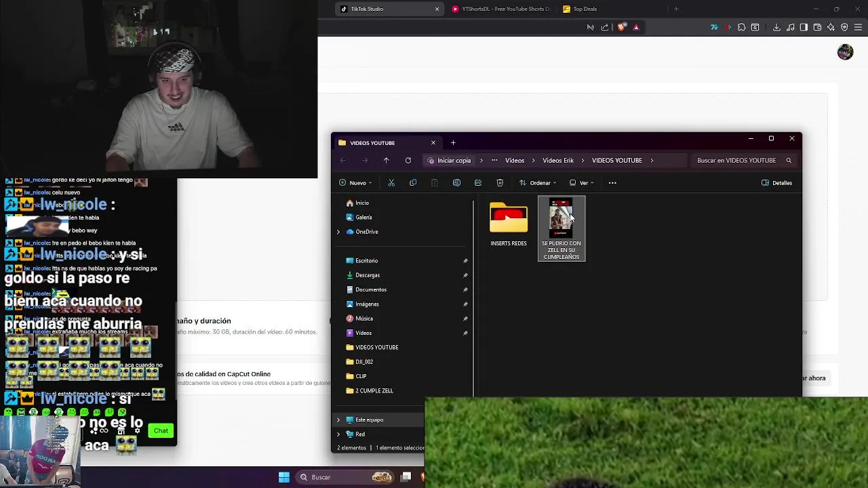
Task: Refresh the VIDEOS YOUTUBE folder view
Action: tap(408, 161)
